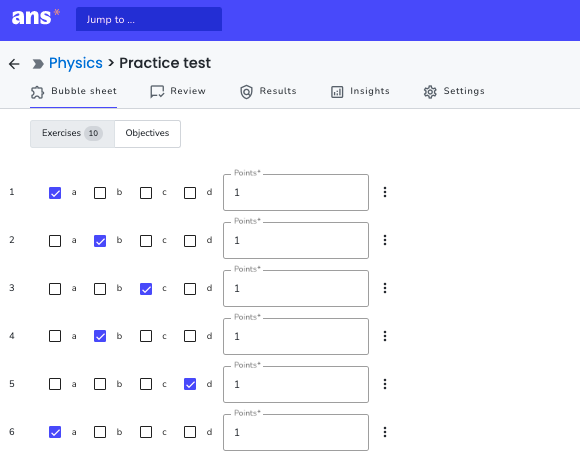Check answer c for exercise 2
The height and width of the screenshot is (457, 580).
pos(146,241)
